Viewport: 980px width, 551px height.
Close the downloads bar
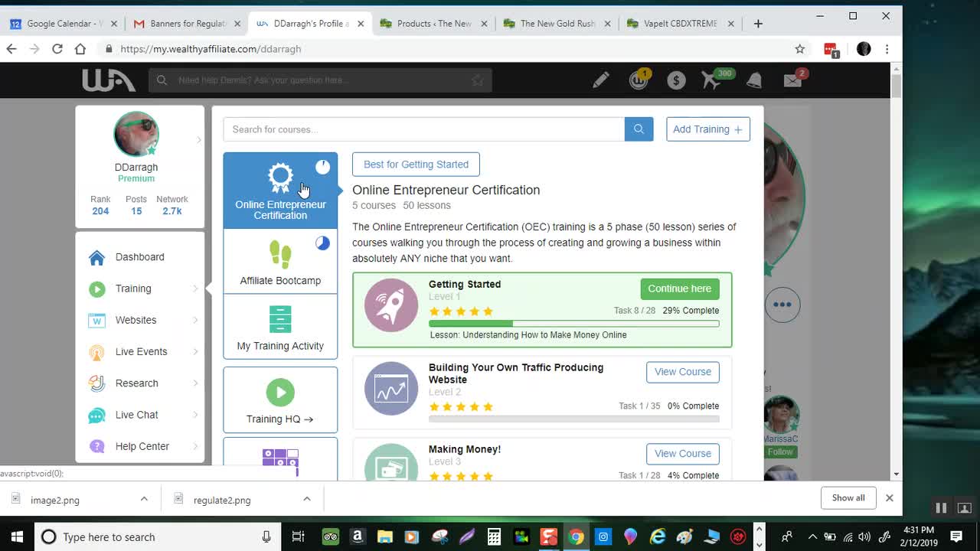[x=890, y=497]
